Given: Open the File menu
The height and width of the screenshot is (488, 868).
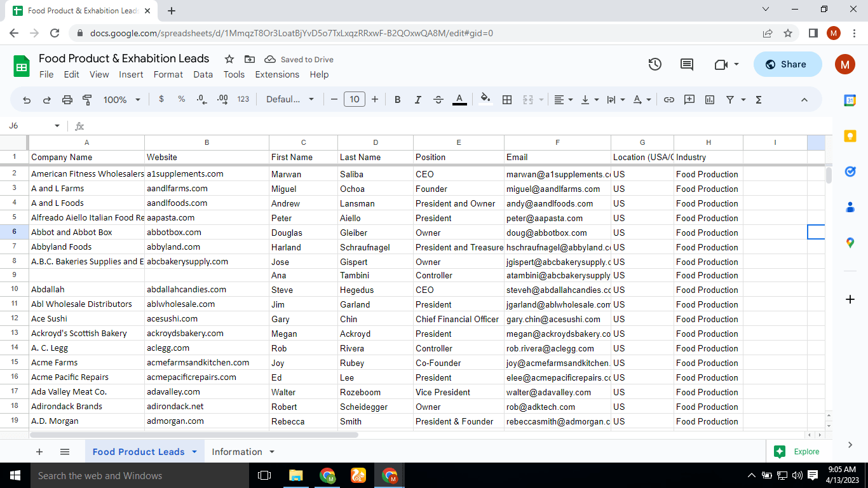Looking at the screenshot, I should (x=46, y=74).
